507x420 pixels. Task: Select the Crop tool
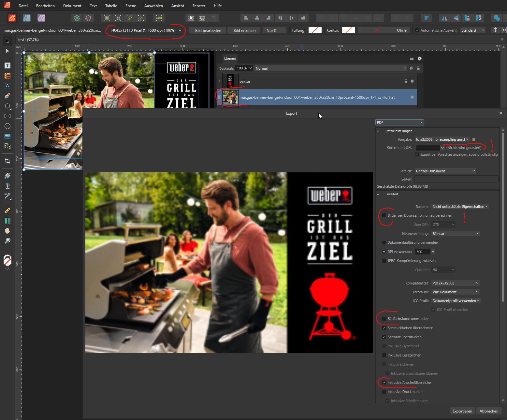point(7,161)
